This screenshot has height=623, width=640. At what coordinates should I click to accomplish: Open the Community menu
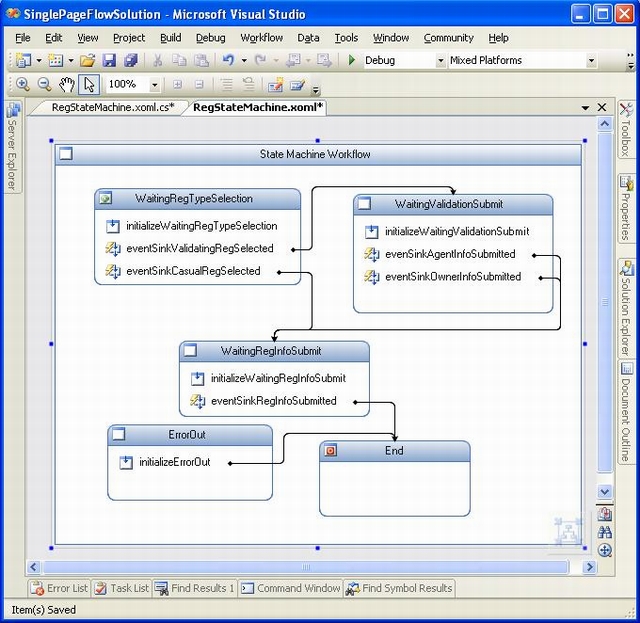click(x=449, y=38)
